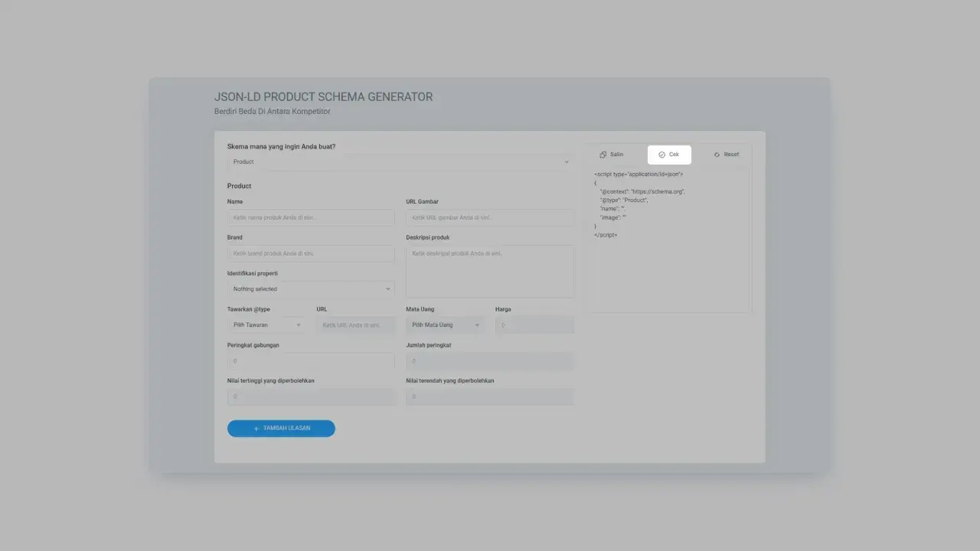Viewport: 980px width, 551px height.
Task: Select the Brand input field
Action: tap(311, 253)
